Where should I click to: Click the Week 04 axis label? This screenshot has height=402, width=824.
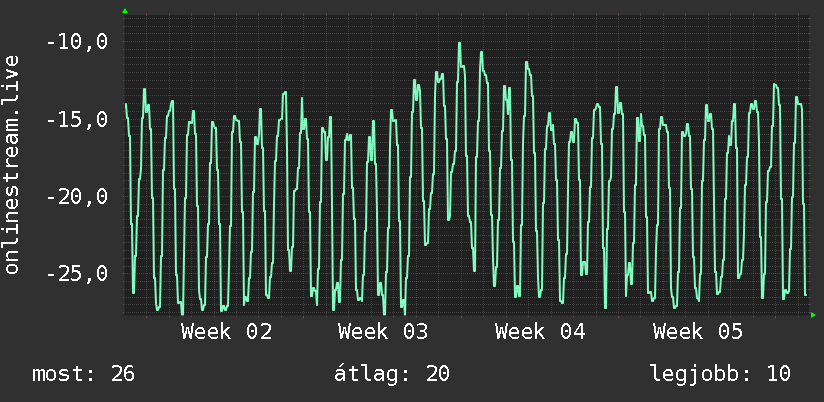point(540,332)
